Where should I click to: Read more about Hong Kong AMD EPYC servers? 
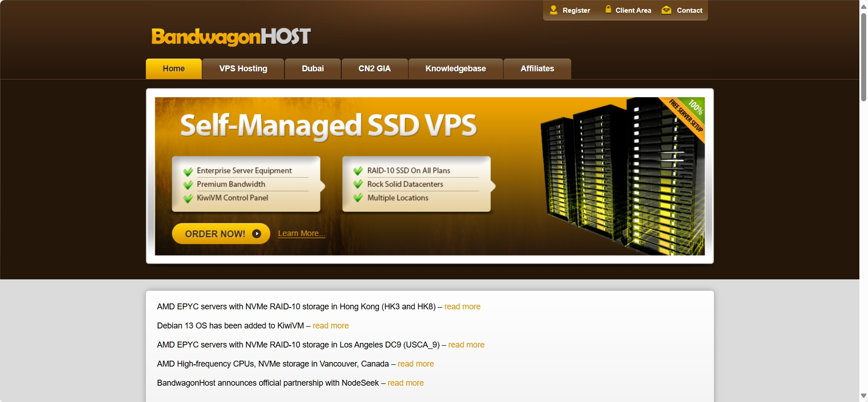pyautogui.click(x=462, y=307)
